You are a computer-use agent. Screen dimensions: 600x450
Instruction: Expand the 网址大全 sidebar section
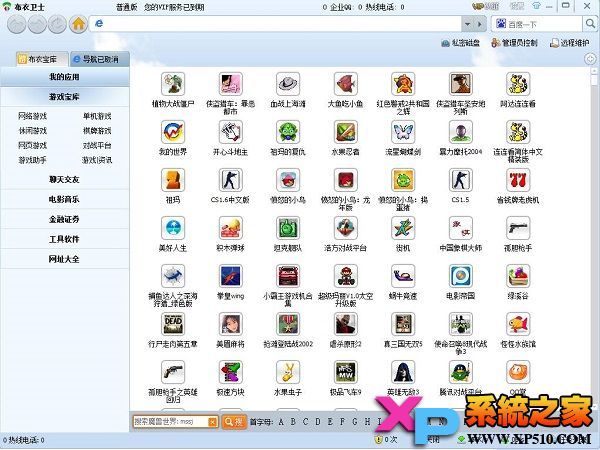tap(64, 259)
